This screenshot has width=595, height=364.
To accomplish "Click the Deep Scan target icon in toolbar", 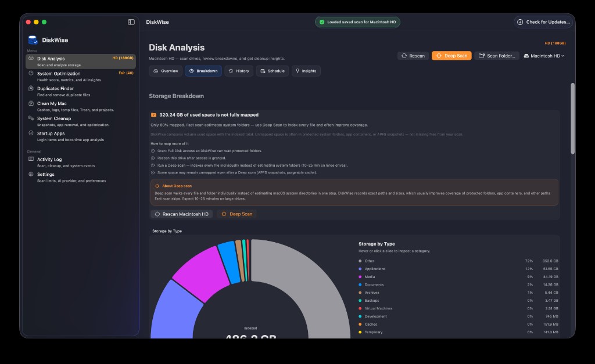I will (x=439, y=56).
